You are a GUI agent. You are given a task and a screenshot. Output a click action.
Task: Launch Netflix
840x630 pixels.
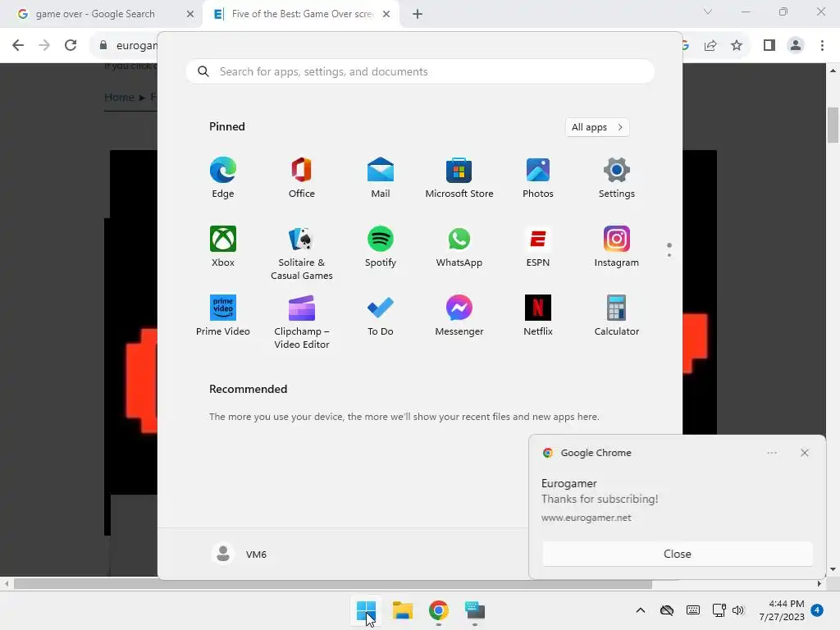(538, 316)
